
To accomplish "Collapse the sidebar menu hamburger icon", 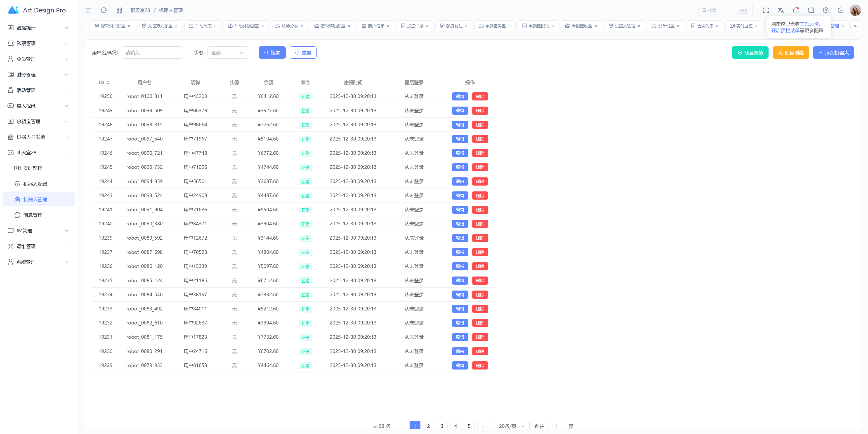I will coord(88,10).
